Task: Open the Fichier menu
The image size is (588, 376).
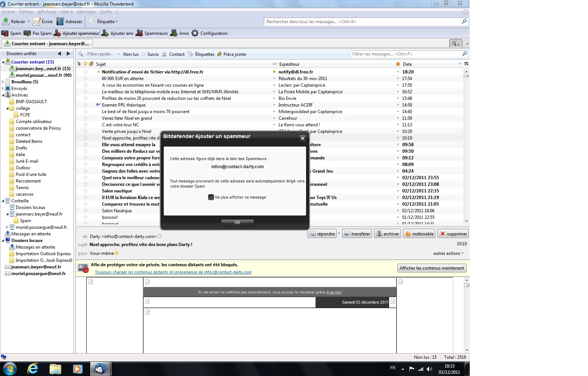Action: pos(9,12)
